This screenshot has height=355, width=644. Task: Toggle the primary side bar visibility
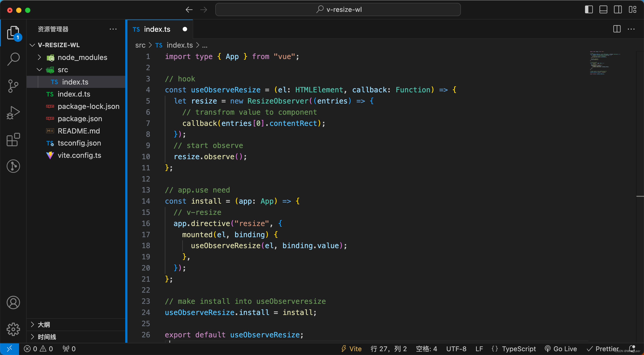point(589,10)
